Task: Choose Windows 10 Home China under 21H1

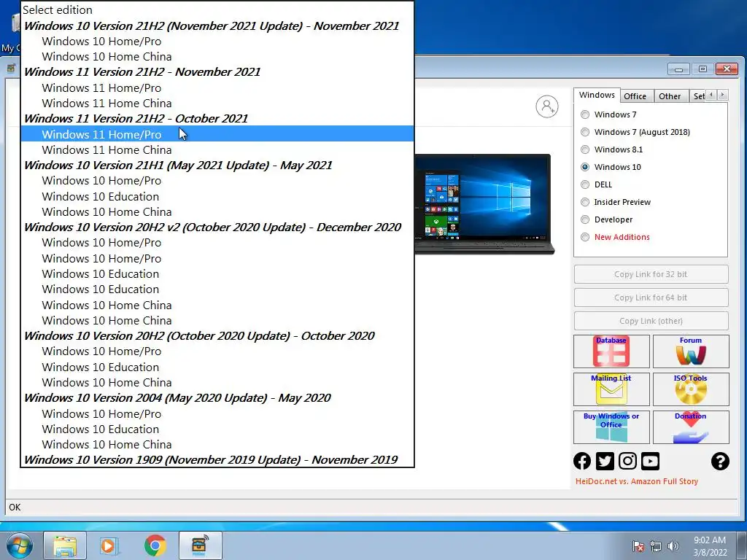Action: click(x=217, y=212)
